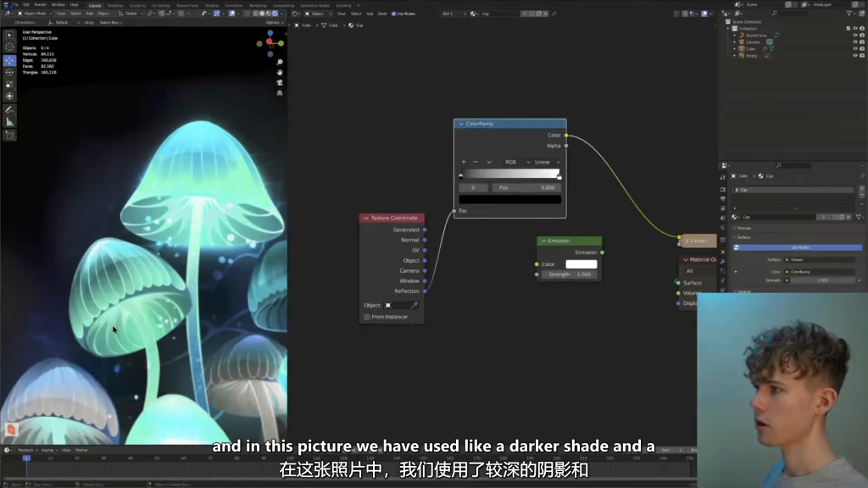Select the Measure tool

[9, 122]
